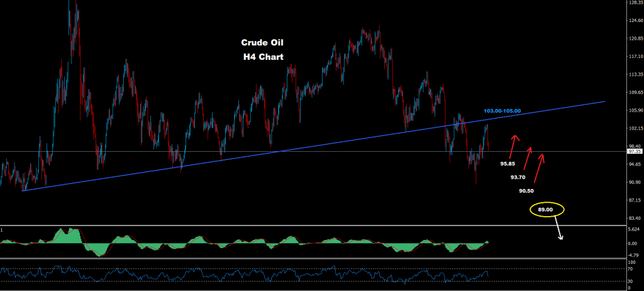
Task: Click the 90.90 price axis value
Action: 636,182
